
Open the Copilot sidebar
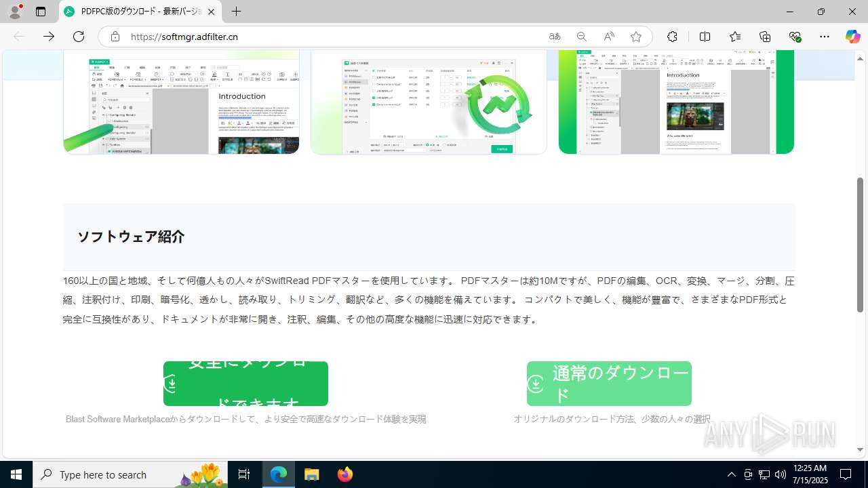coord(852,37)
